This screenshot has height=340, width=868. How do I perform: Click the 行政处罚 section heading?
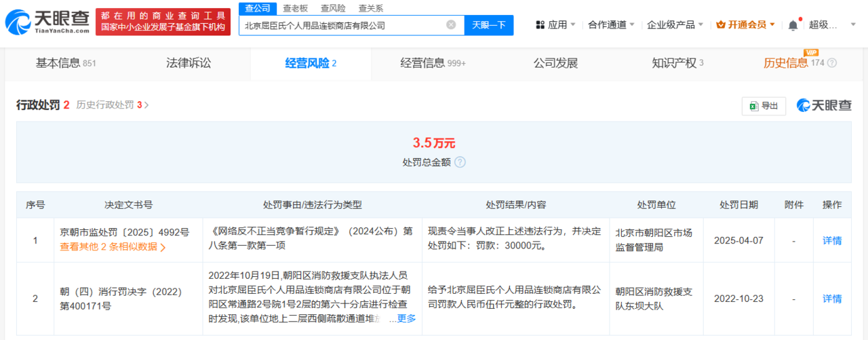coord(38,105)
